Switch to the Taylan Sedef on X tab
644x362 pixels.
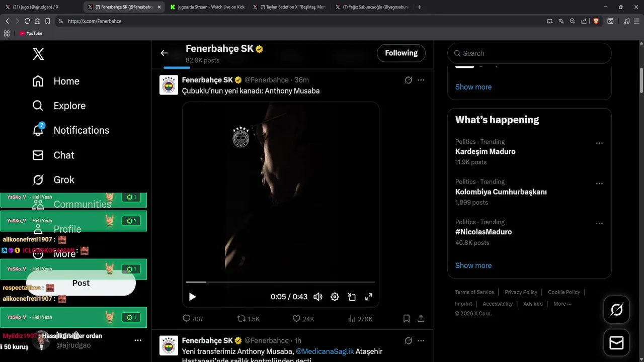[290, 7]
